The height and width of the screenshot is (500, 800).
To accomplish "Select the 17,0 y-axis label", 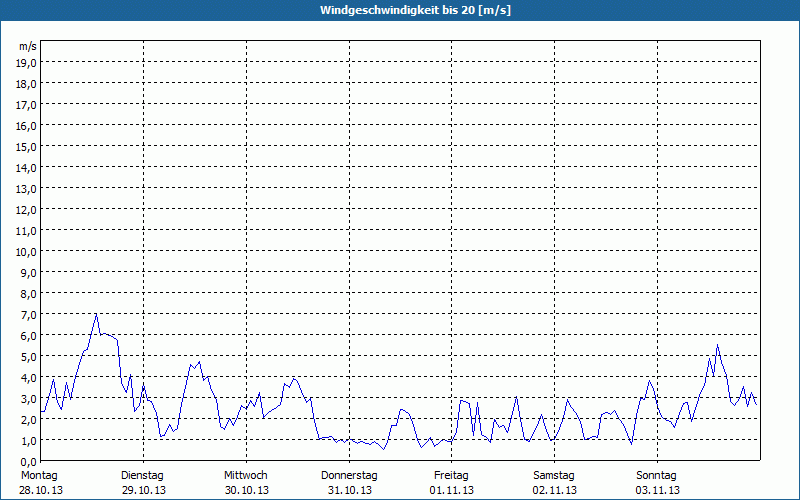I will pyautogui.click(x=27, y=105).
